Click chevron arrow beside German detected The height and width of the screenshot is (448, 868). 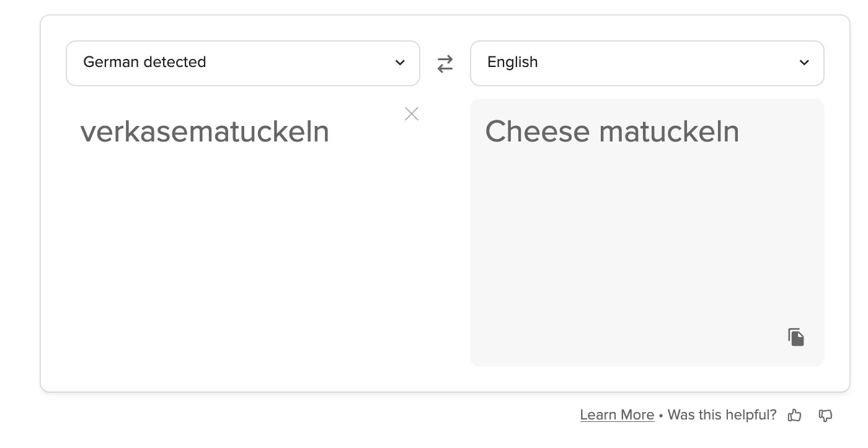tap(400, 63)
